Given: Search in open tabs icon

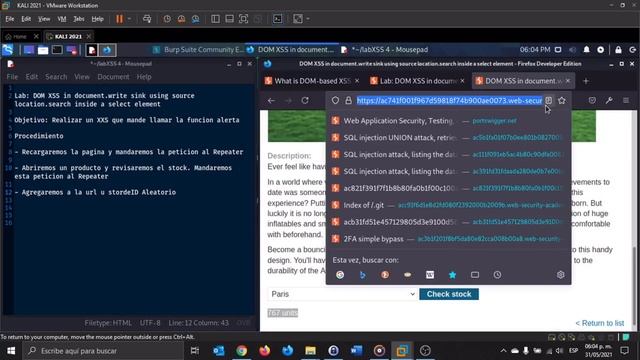Looking at the screenshot, I should click(x=475, y=275).
